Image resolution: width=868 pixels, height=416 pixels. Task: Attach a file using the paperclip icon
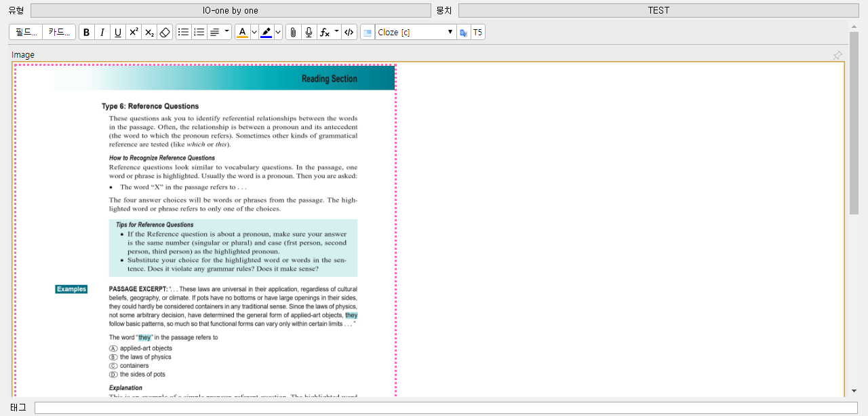tap(292, 32)
